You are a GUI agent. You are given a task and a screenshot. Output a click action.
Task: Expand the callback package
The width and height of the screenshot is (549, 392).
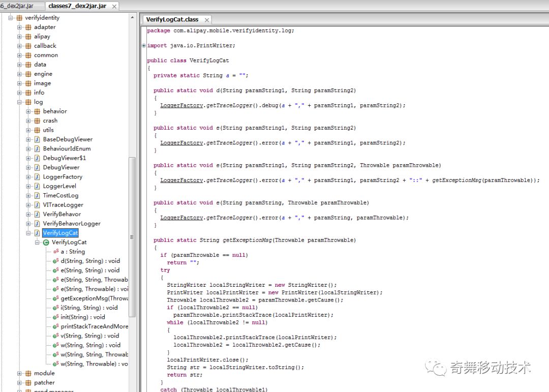tap(20, 46)
